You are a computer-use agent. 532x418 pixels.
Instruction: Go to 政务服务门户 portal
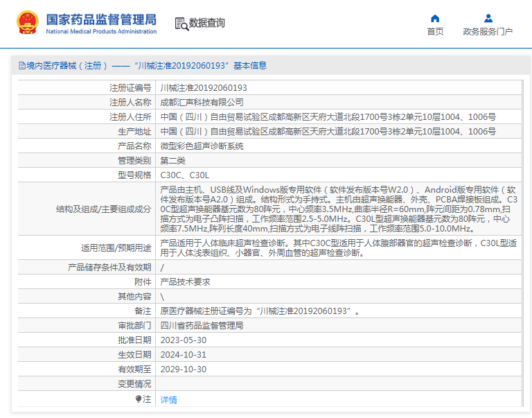pyautogui.click(x=488, y=32)
